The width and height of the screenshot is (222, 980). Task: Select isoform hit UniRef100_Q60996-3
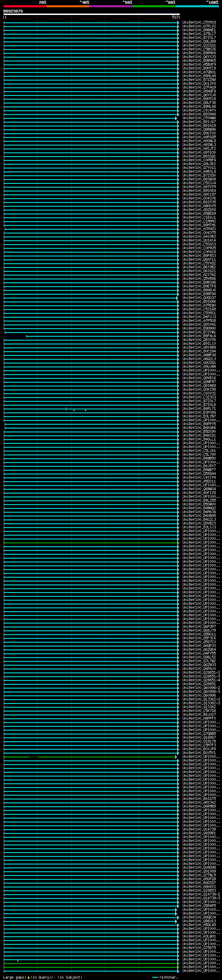coord(201,691)
